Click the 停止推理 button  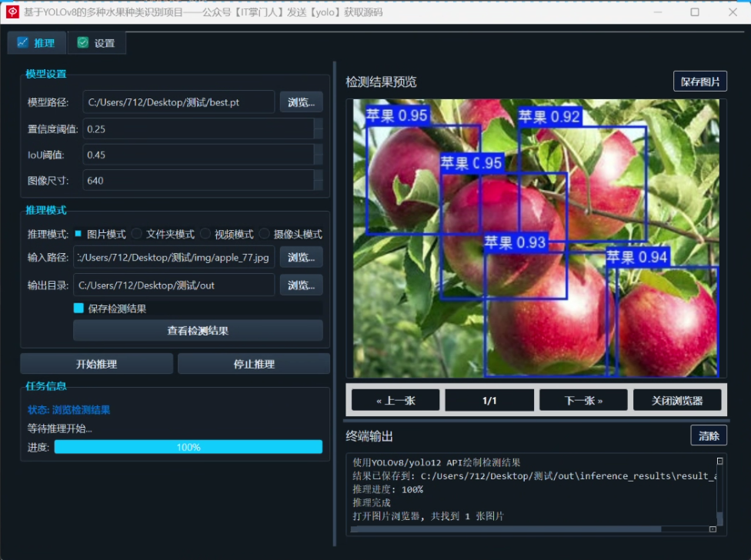(255, 363)
